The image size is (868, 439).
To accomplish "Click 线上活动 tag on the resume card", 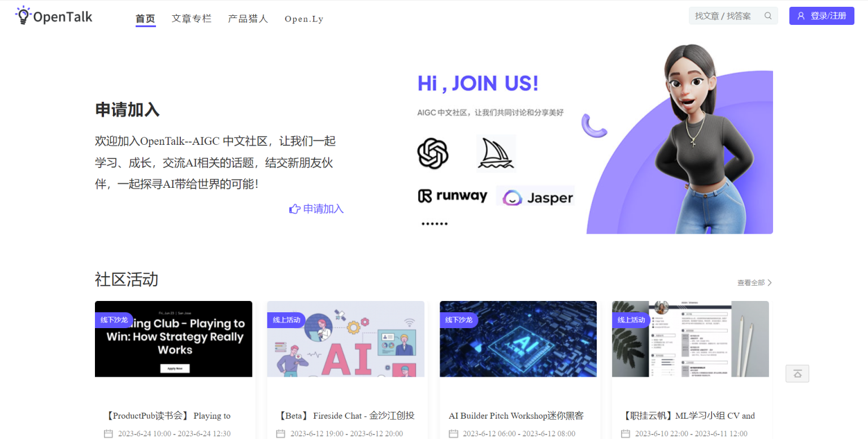I will (631, 320).
